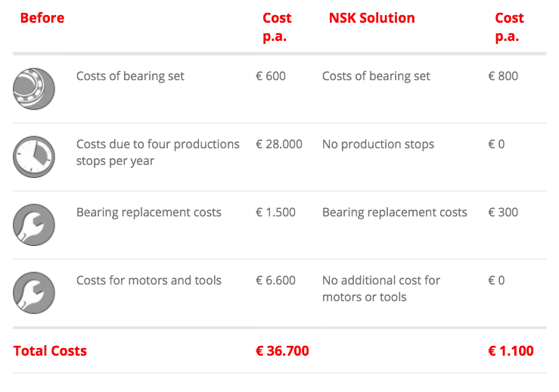Select the red "Before" column header
Screen dimensions: 559x392
[42, 18]
